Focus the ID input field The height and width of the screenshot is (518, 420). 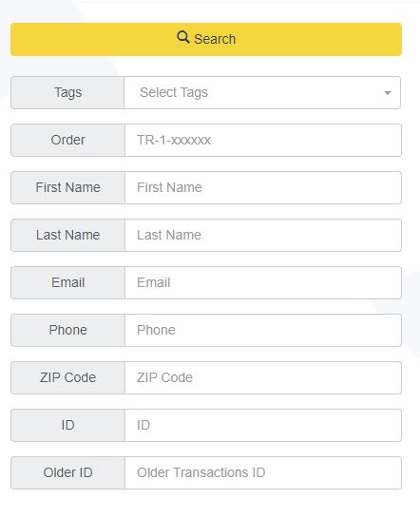pos(263,426)
